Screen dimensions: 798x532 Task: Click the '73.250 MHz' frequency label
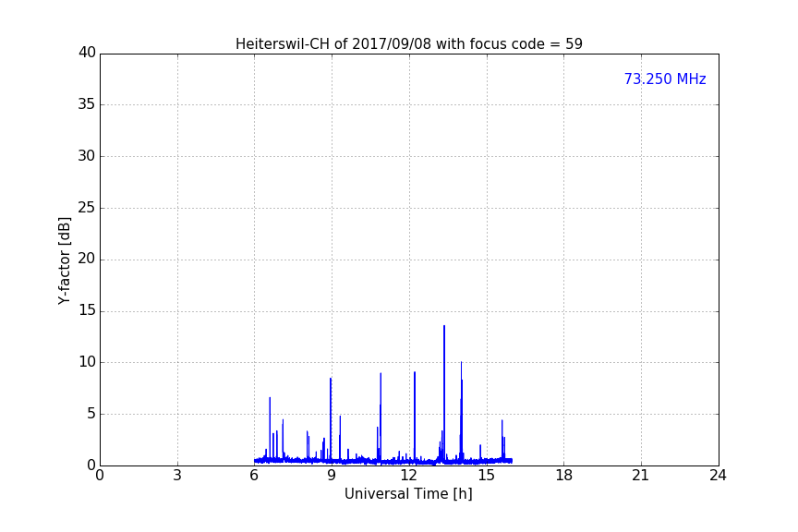[x=665, y=79]
